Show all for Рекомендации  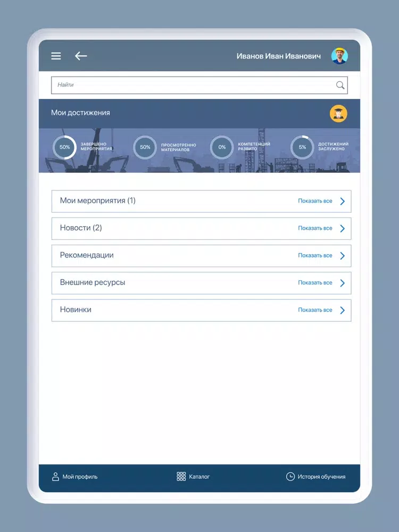pos(315,255)
